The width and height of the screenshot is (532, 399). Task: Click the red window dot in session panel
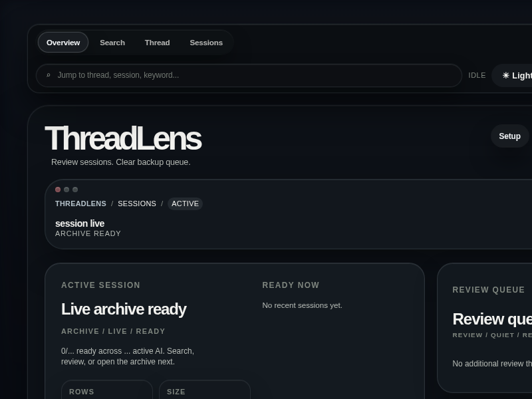click(58, 190)
